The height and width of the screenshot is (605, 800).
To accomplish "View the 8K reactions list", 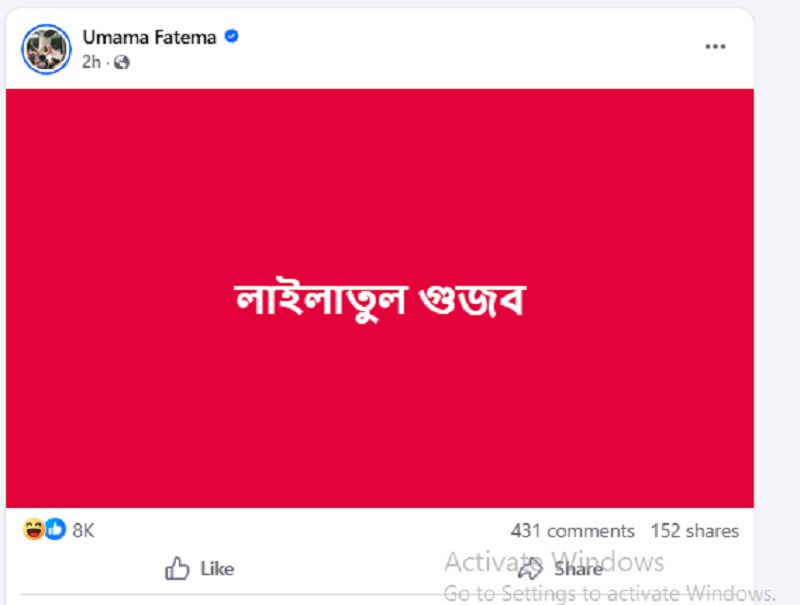I will [83, 530].
